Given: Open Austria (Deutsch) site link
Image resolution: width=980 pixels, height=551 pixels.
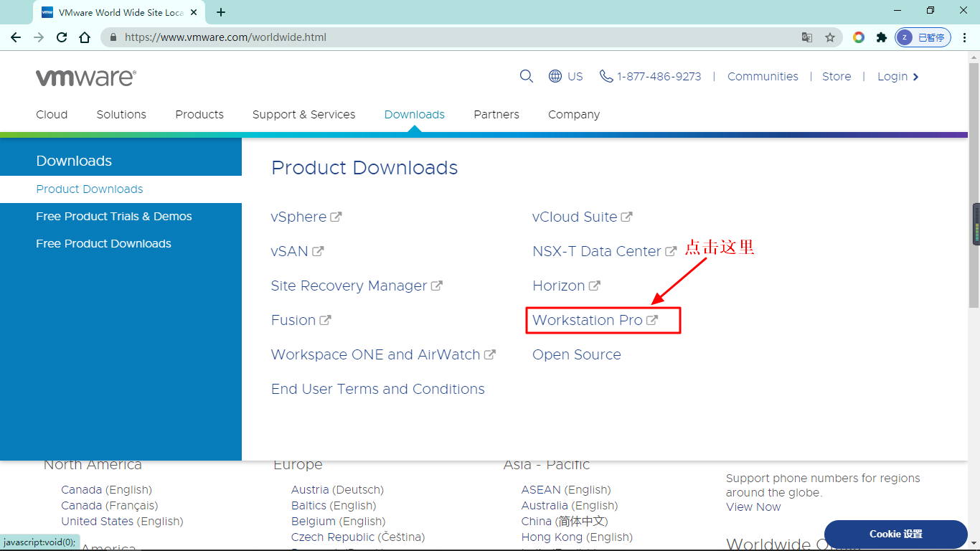Looking at the screenshot, I should [x=337, y=490].
